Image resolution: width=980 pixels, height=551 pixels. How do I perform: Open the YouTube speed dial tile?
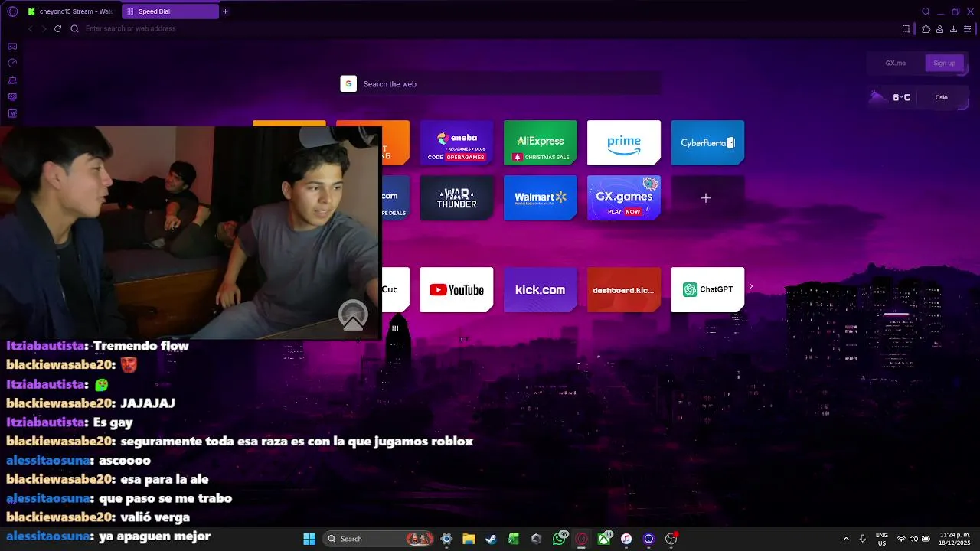pos(456,289)
